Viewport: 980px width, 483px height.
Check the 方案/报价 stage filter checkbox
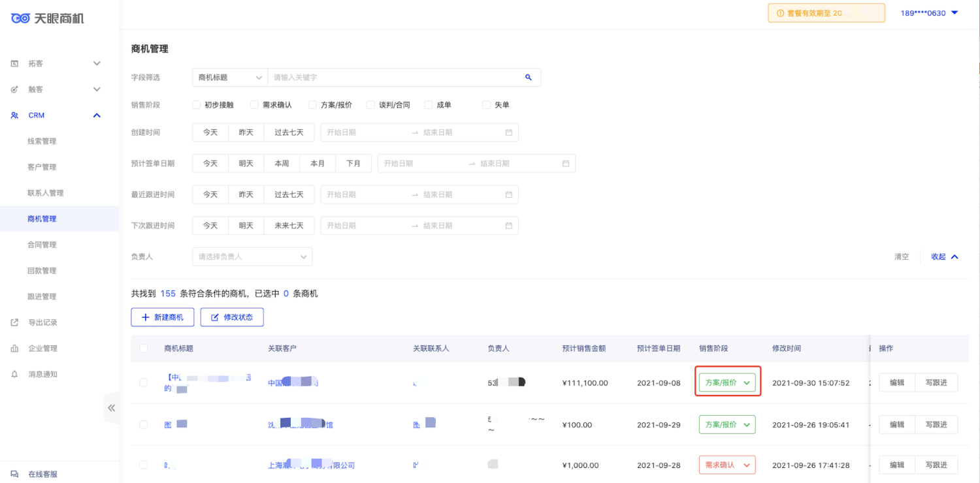313,104
